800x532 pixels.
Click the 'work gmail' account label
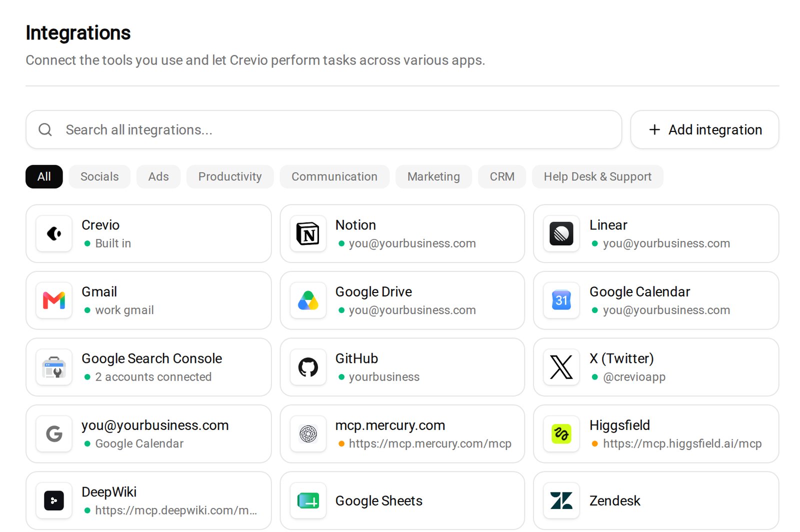click(x=124, y=310)
